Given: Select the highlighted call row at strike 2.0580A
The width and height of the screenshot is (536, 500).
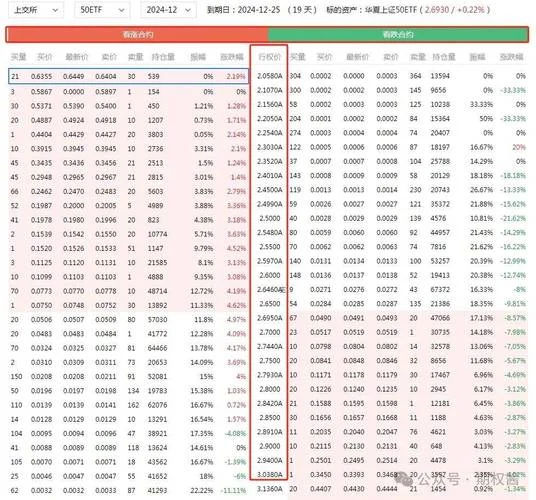Looking at the screenshot, I should pyautogui.click(x=129, y=76).
